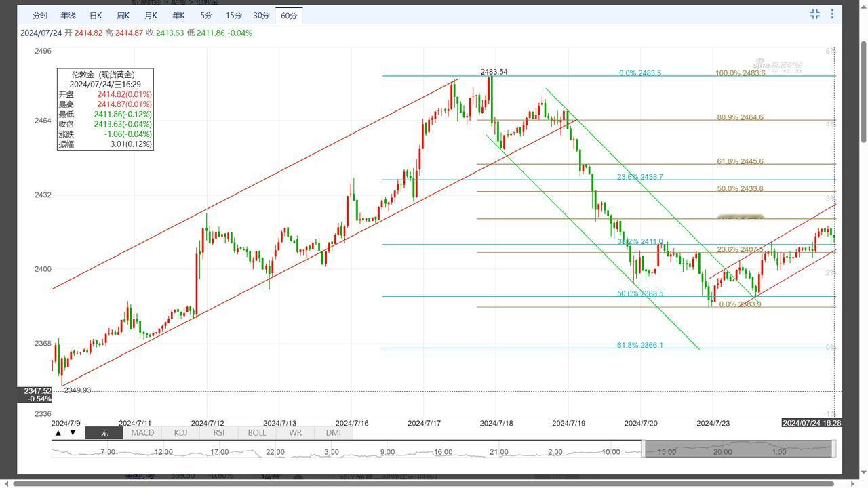Select the 无 indicator option
Image resolution: width=868 pixels, height=488 pixels.
click(x=104, y=432)
